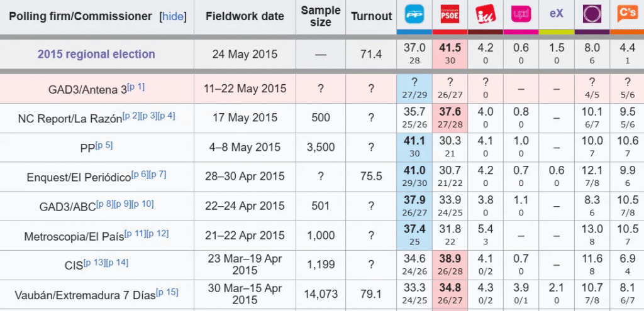Open reference [p 12] for Metroscopia/El País
The width and height of the screenshot is (644, 311).
pos(158,233)
